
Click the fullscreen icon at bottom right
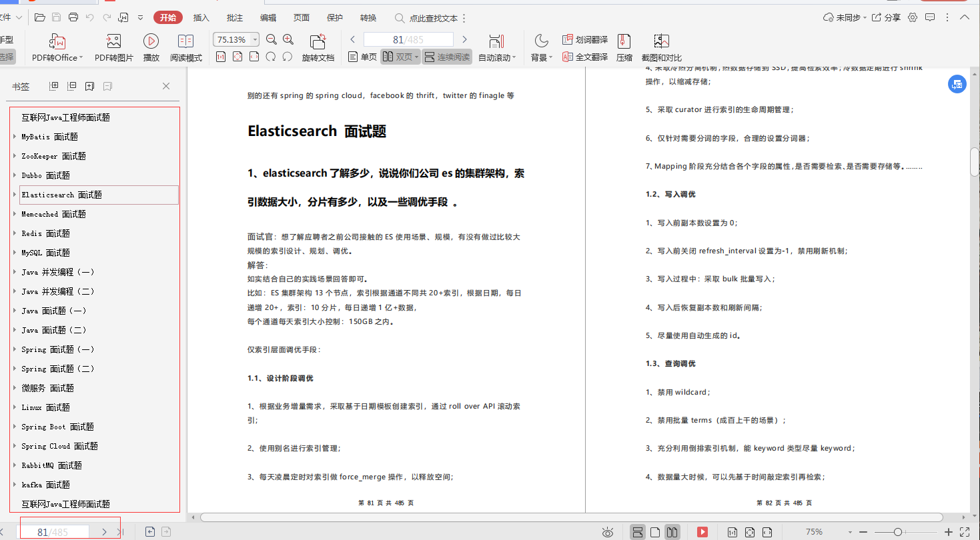(x=965, y=532)
